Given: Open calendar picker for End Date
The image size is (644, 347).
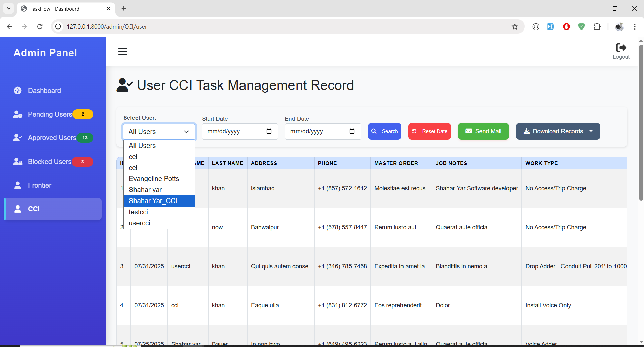Looking at the screenshot, I should 352,131.
